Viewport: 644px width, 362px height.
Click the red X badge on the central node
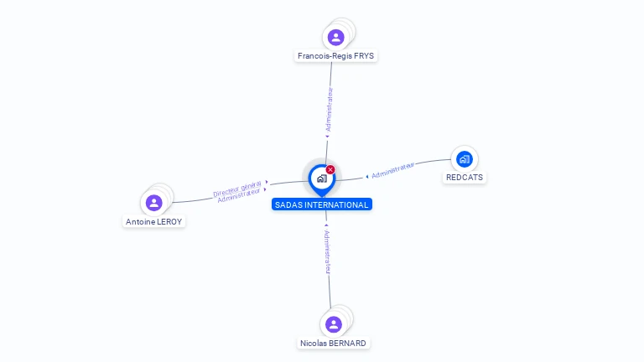(x=330, y=169)
